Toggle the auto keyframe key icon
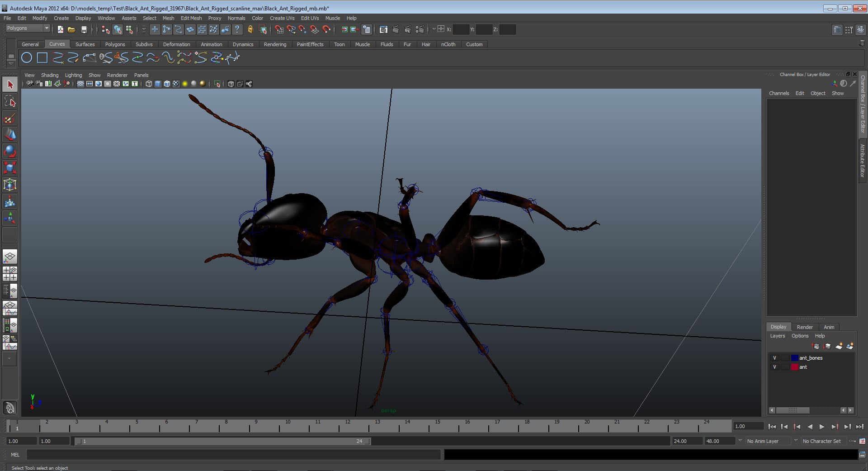 click(852, 441)
